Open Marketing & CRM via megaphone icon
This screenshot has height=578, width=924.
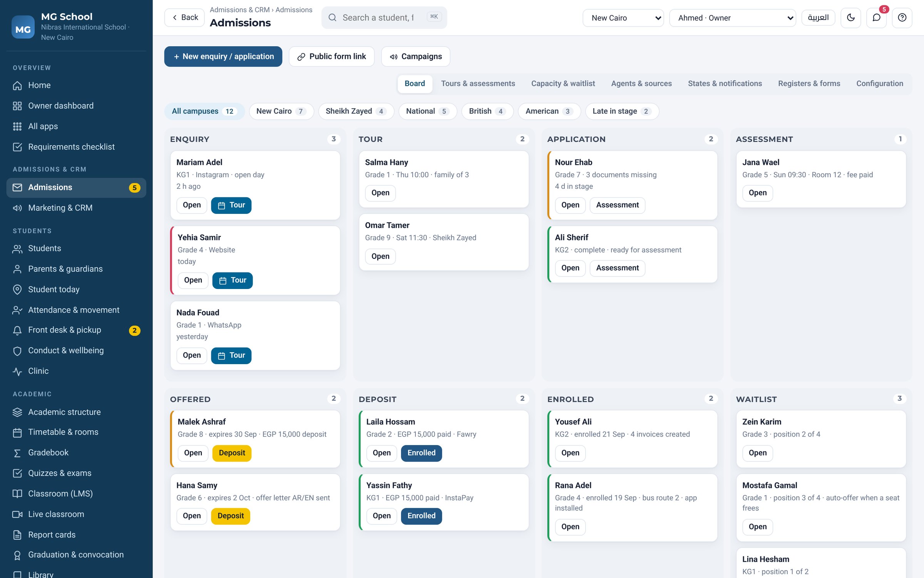tap(17, 208)
